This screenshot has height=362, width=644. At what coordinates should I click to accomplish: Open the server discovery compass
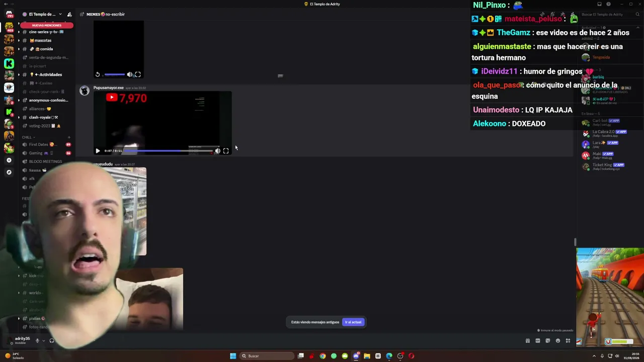[9, 172]
